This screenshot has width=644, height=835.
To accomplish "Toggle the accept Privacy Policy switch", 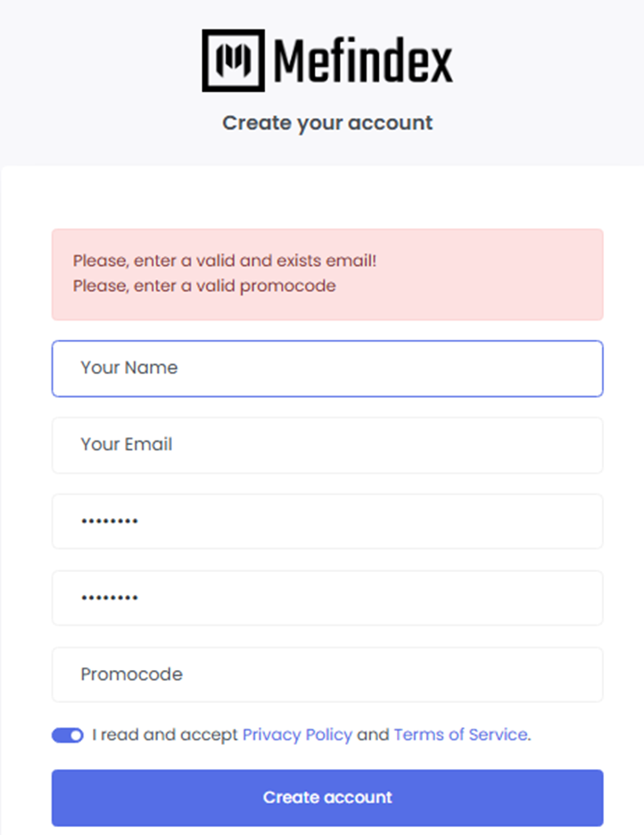I will (68, 735).
